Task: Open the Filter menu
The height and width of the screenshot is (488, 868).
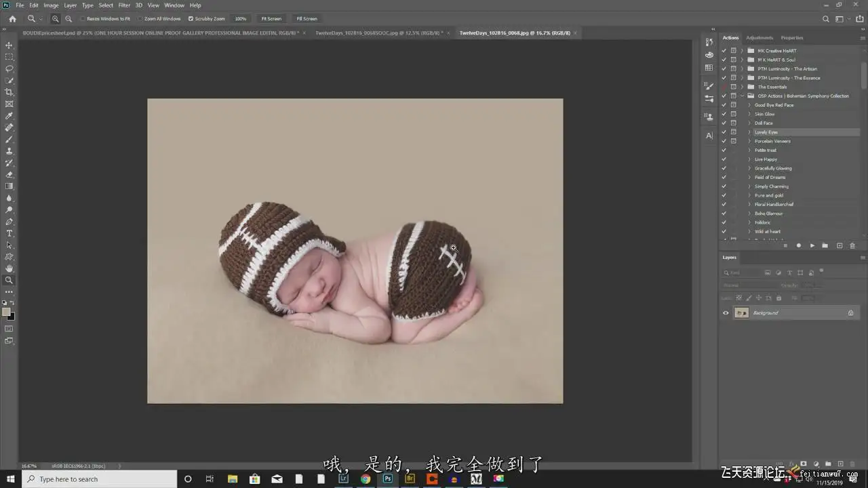Action: pyautogui.click(x=124, y=5)
